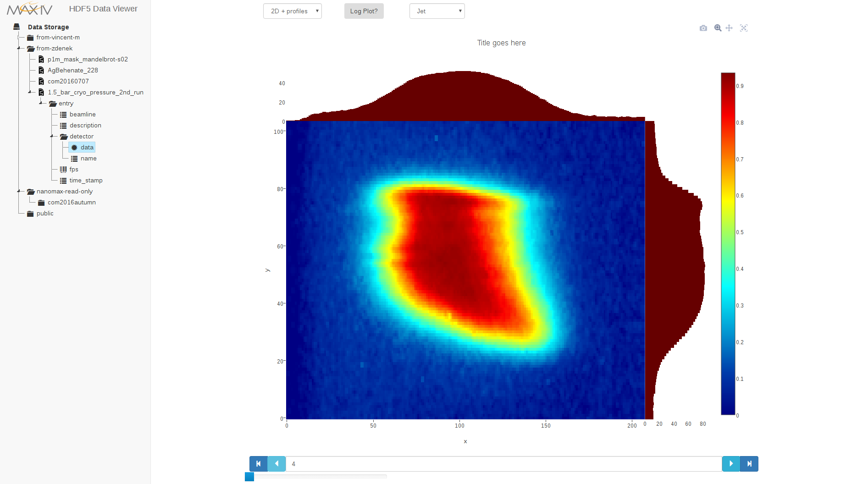Click the autoscale reset axes icon
Image resolution: width=868 pixels, height=484 pixels.
tap(744, 28)
